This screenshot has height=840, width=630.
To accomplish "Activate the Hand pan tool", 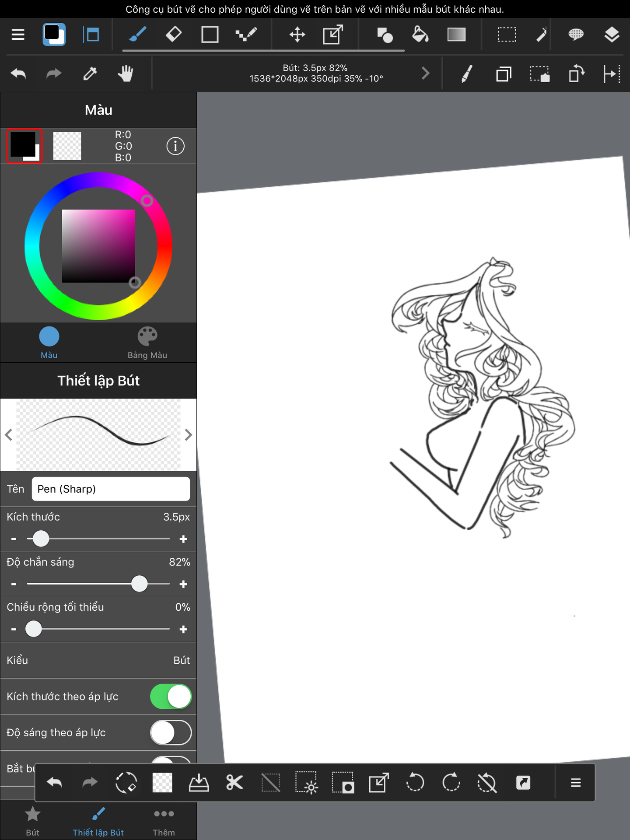I will [126, 73].
